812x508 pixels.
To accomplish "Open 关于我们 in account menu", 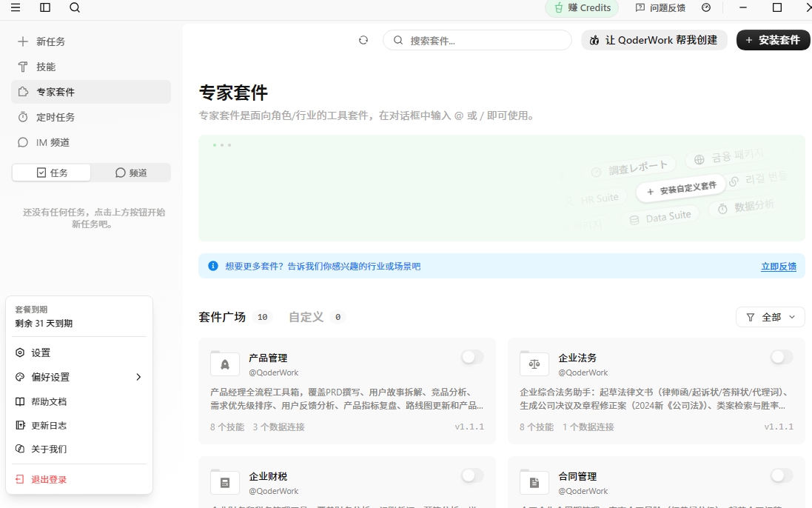I will click(x=79, y=449).
